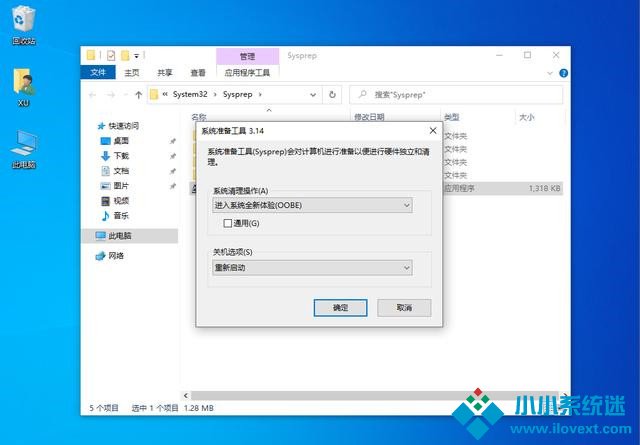Screen dimensions: 640x445
Task: Open 视频 in the navigation pane
Action: (x=115, y=200)
